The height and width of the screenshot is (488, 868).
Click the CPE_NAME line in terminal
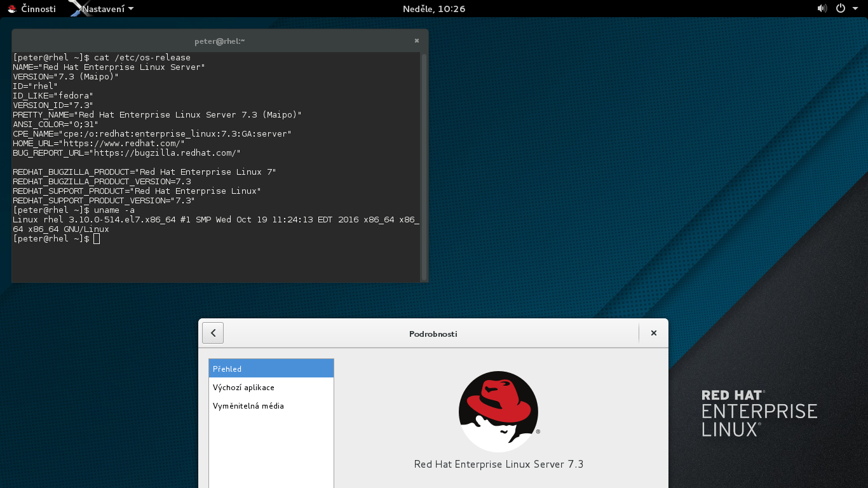pos(153,133)
